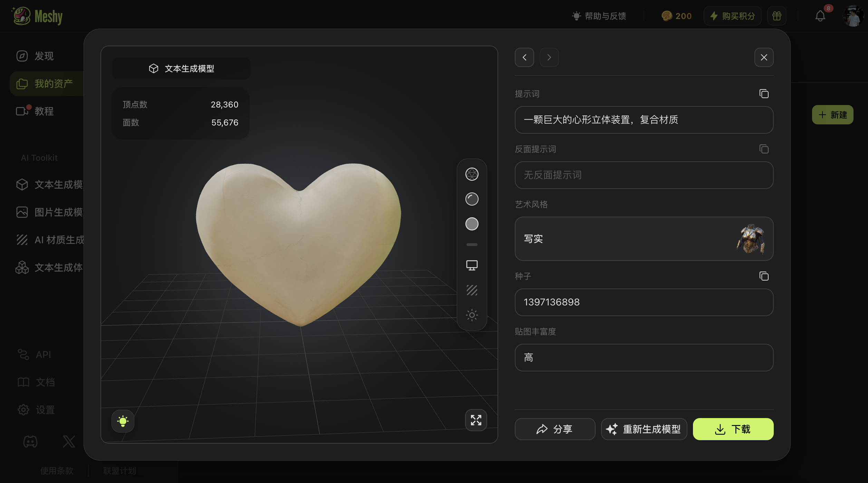Open 发现 in the sidebar
This screenshot has width=868, height=483.
[35, 56]
